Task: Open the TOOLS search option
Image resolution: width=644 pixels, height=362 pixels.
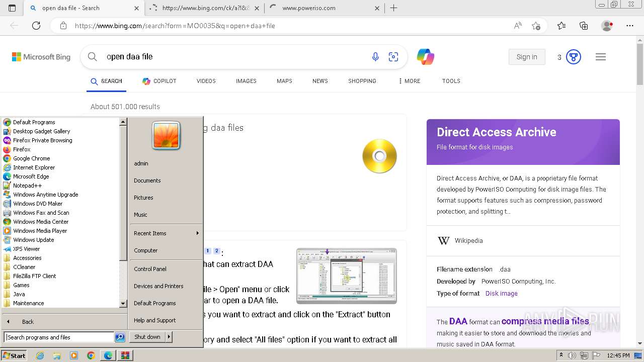Action: 451,81
